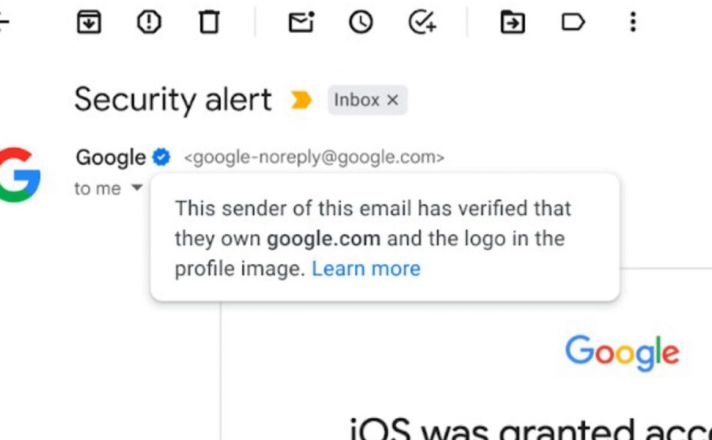
Task: Go back using the top-left arrow
Action: [x=4, y=22]
